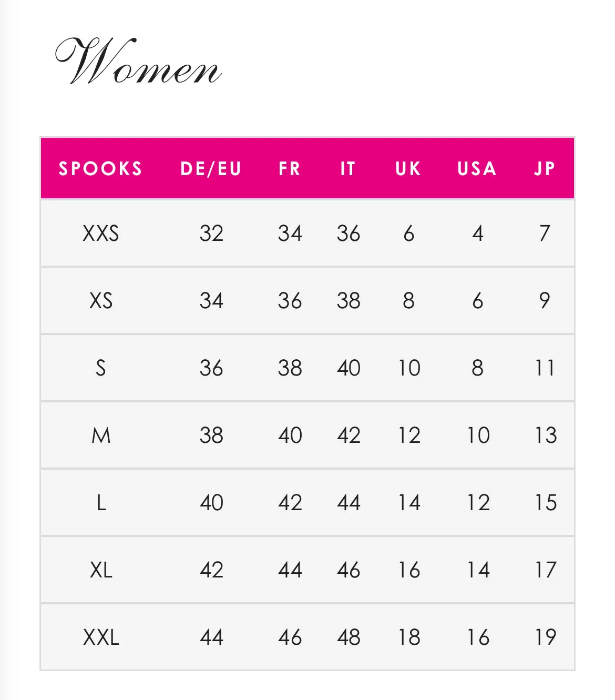Select the XXL size row label
Image resolution: width=615 pixels, height=700 pixels.
(101, 637)
